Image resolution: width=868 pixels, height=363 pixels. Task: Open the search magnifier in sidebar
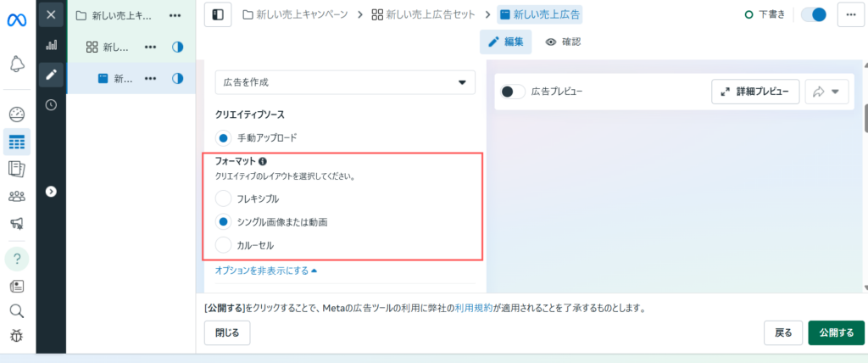[x=16, y=311]
